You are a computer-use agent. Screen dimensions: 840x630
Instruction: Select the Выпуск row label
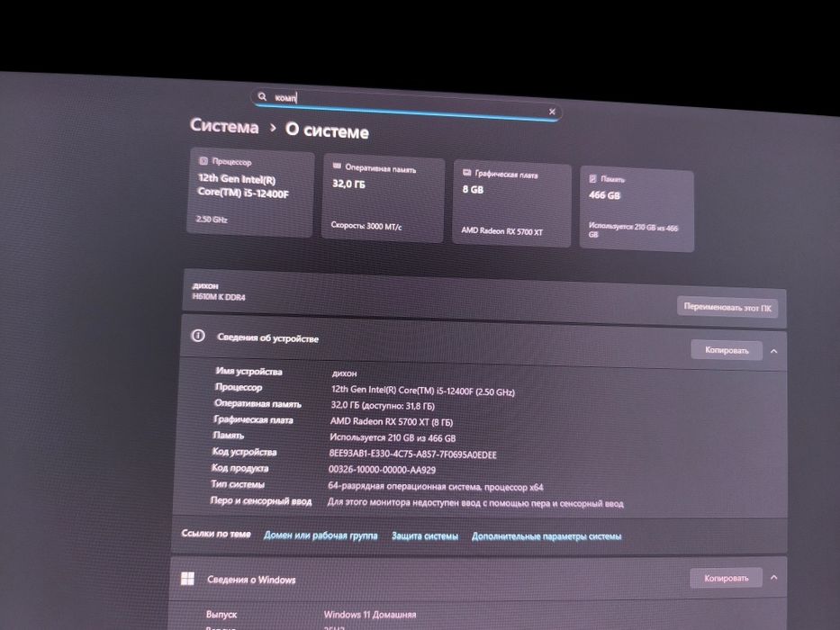pyautogui.click(x=221, y=615)
